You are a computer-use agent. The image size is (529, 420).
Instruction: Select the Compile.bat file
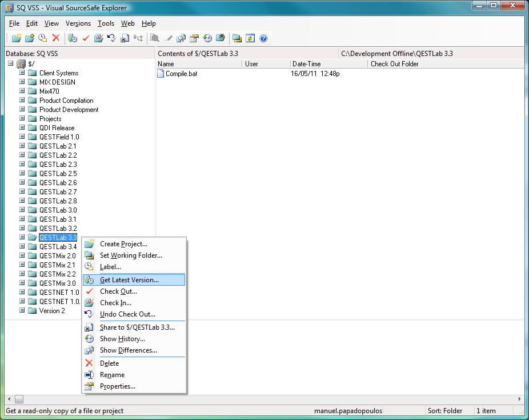pos(181,74)
